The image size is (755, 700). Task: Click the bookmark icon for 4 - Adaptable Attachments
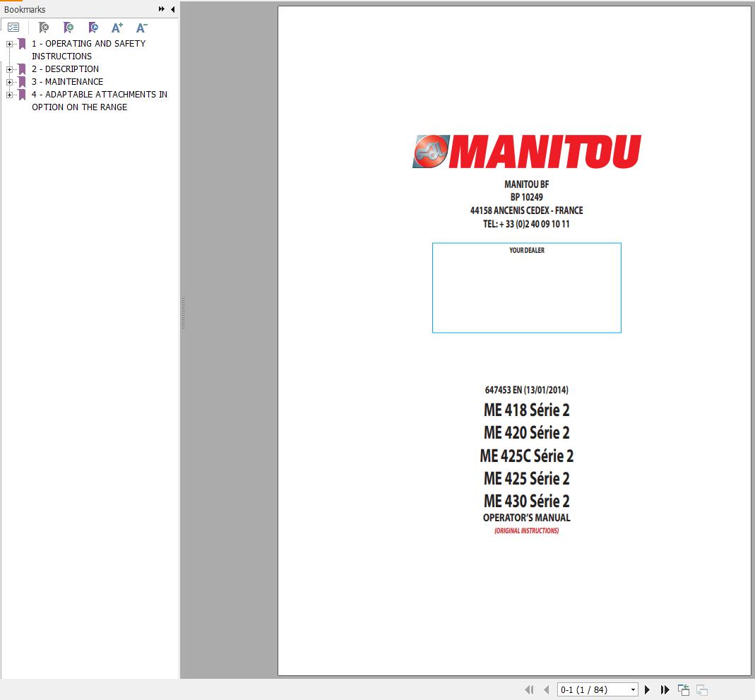tap(22, 95)
